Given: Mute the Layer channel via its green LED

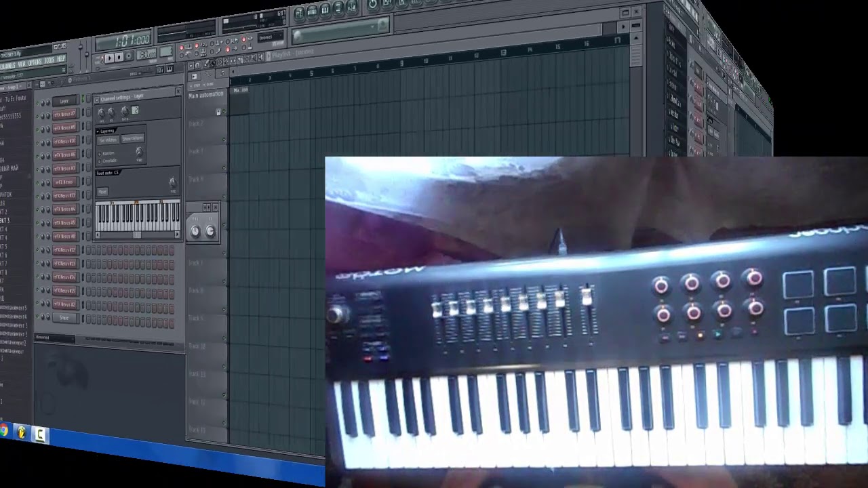Looking at the screenshot, I should (x=37, y=103).
